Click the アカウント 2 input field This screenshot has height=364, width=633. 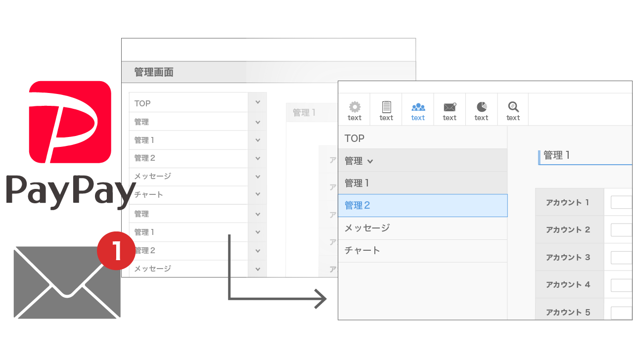(x=622, y=230)
